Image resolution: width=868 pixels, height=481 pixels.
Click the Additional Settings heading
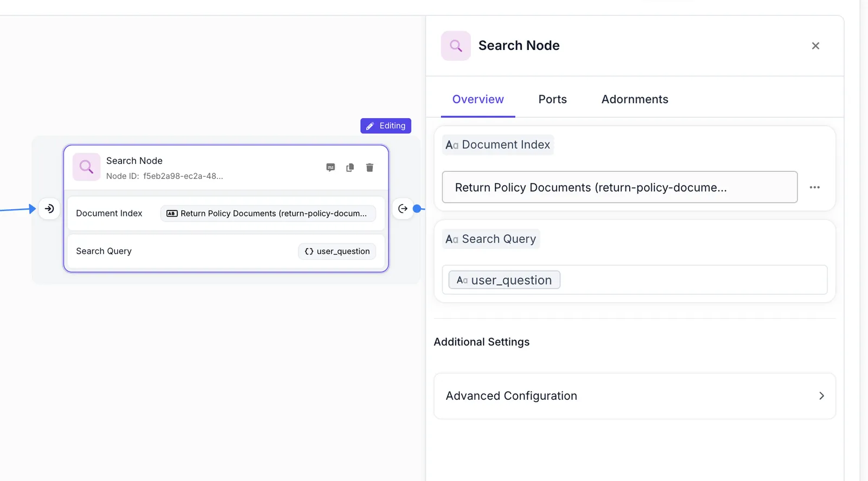pos(482,342)
